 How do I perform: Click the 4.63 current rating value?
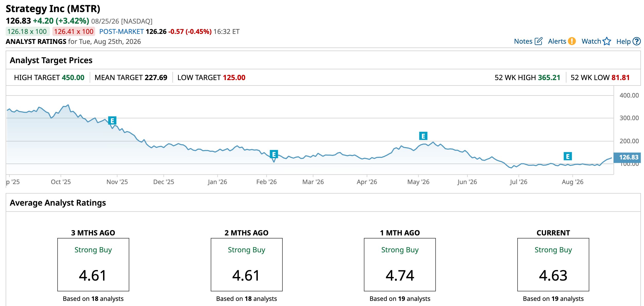553,275
